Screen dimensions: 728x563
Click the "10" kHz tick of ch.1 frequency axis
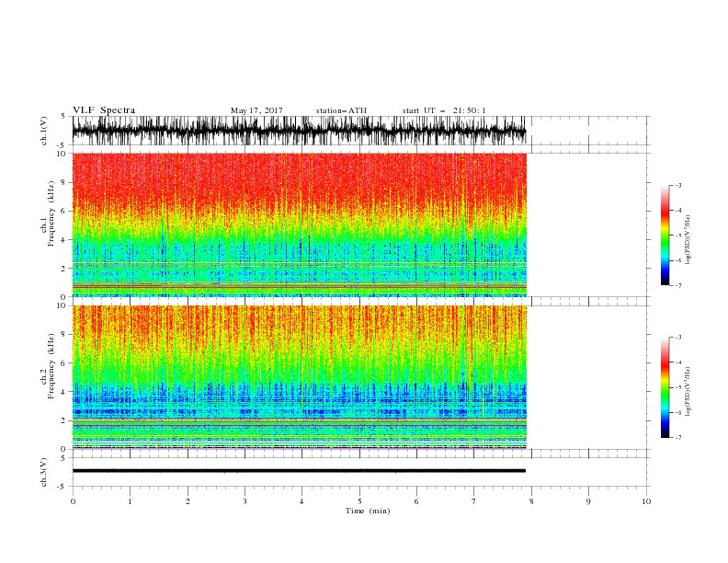(x=62, y=154)
